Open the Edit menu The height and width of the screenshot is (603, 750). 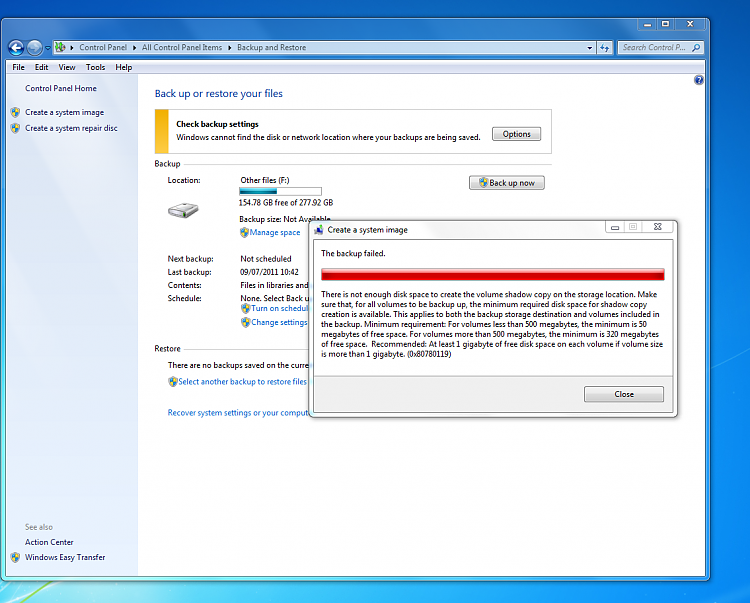(x=41, y=67)
